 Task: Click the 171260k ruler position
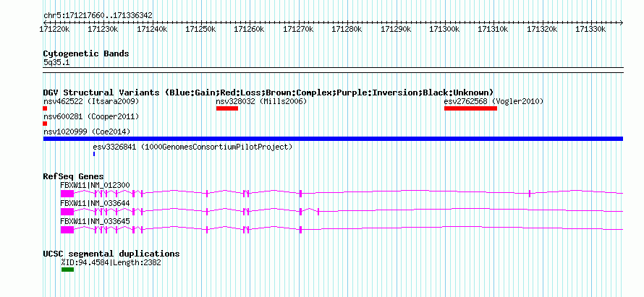[x=250, y=29]
